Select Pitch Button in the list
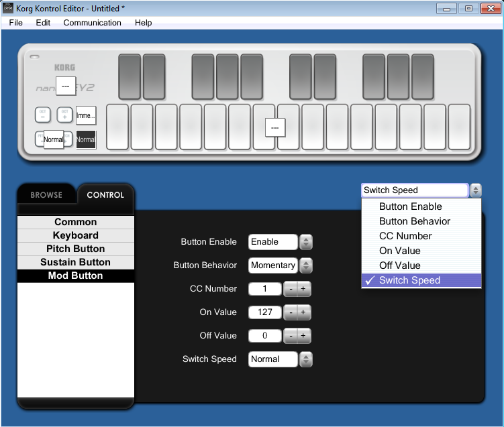The image size is (504, 427). click(76, 249)
